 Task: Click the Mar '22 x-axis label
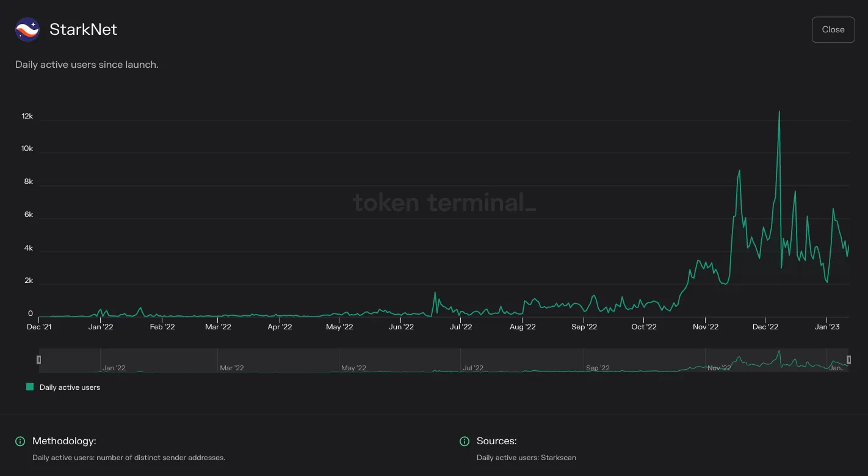(x=218, y=327)
